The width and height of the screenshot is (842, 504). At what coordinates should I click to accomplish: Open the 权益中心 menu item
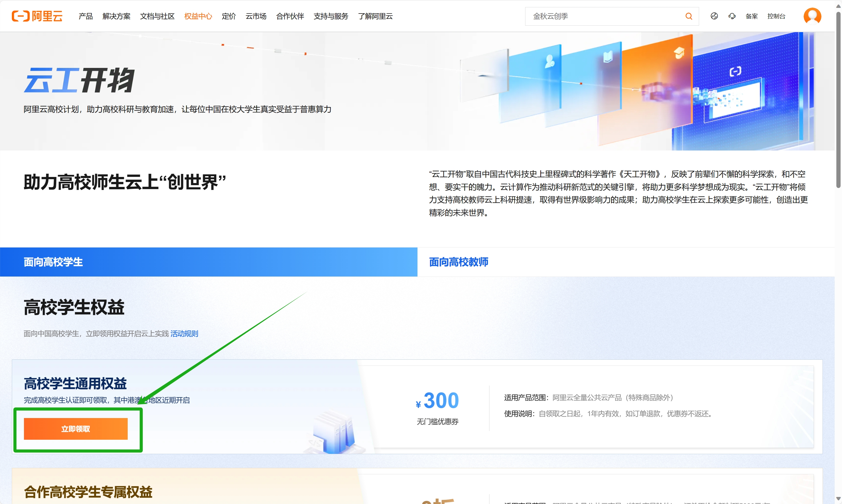point(198,16)
